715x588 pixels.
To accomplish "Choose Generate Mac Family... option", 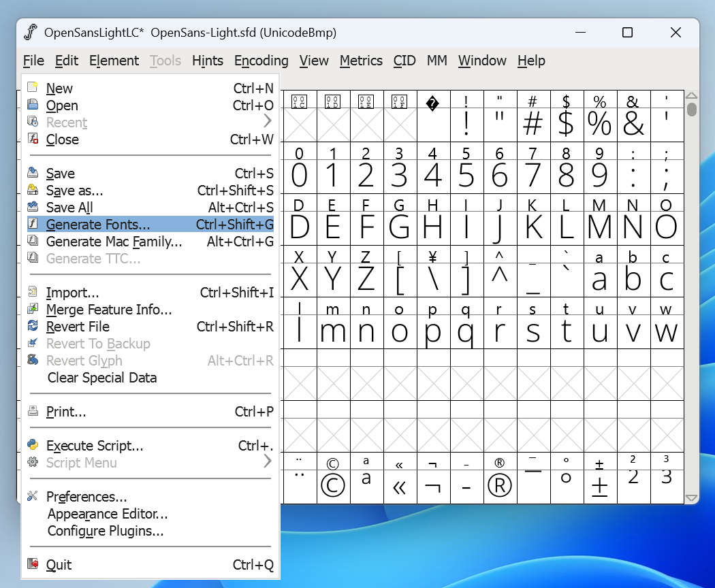I will (x=114, y=242).
